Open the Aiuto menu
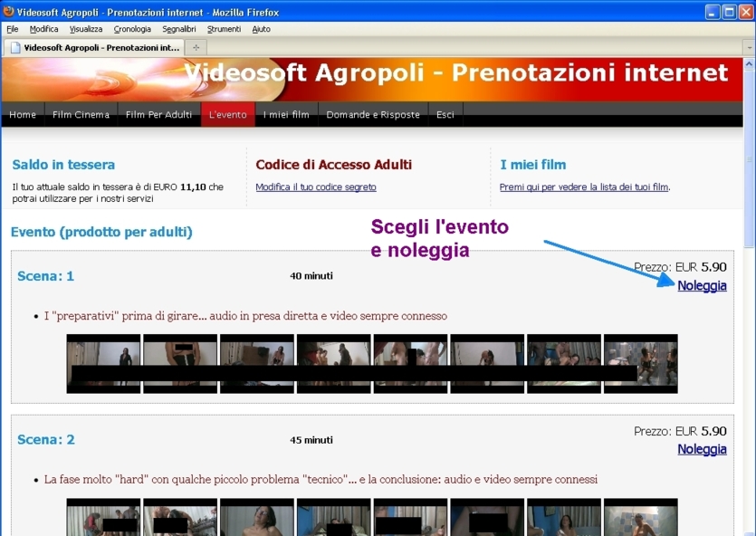This screenshot has height=536, width=756. coord(261,29)
